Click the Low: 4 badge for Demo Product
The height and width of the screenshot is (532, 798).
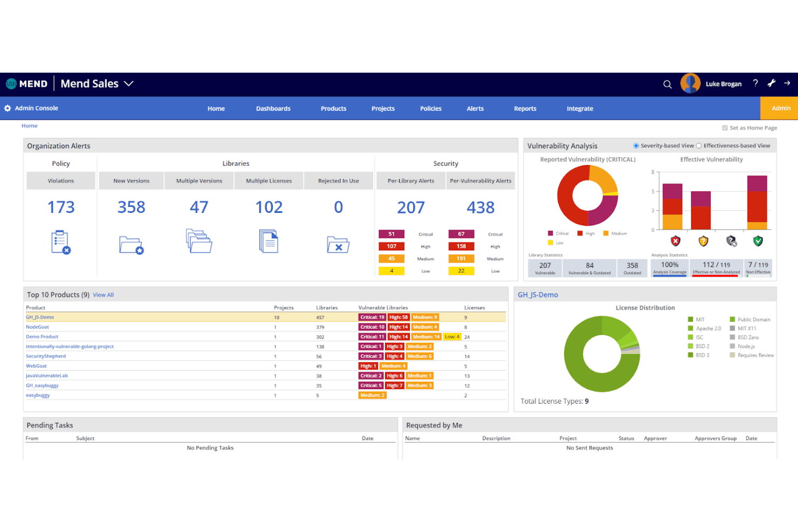(x=452, y=337)
